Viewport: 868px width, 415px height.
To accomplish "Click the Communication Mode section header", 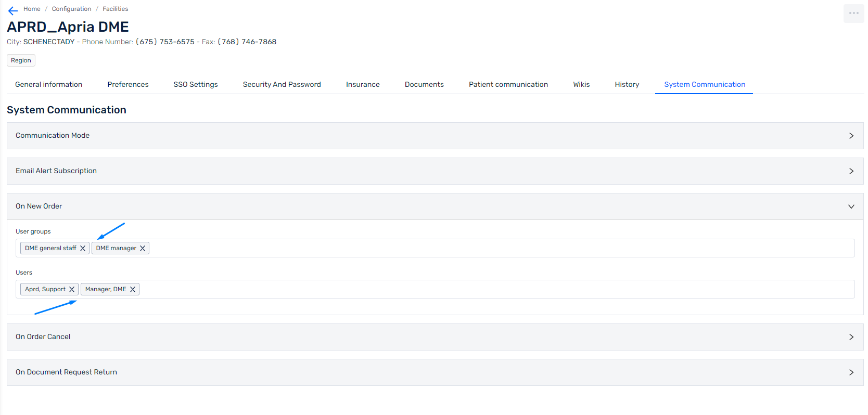I will coord(435,136).
